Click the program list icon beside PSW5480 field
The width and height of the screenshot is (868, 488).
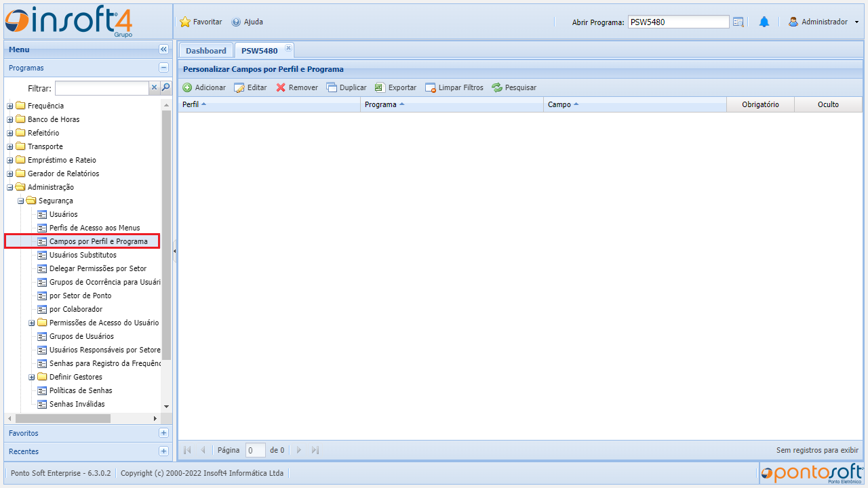click(738, 22)
